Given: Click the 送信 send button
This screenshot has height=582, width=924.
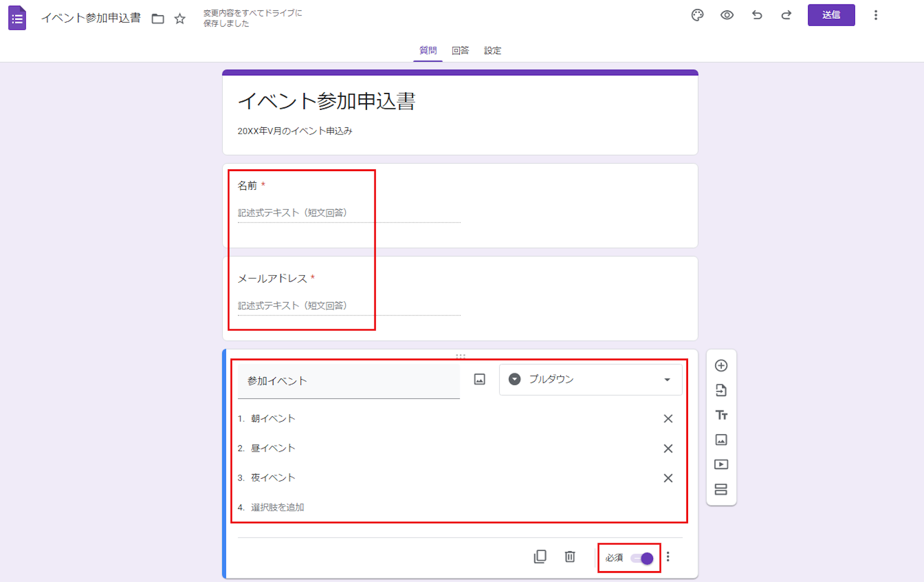Looking at the screenshot, I should [831, 15].
